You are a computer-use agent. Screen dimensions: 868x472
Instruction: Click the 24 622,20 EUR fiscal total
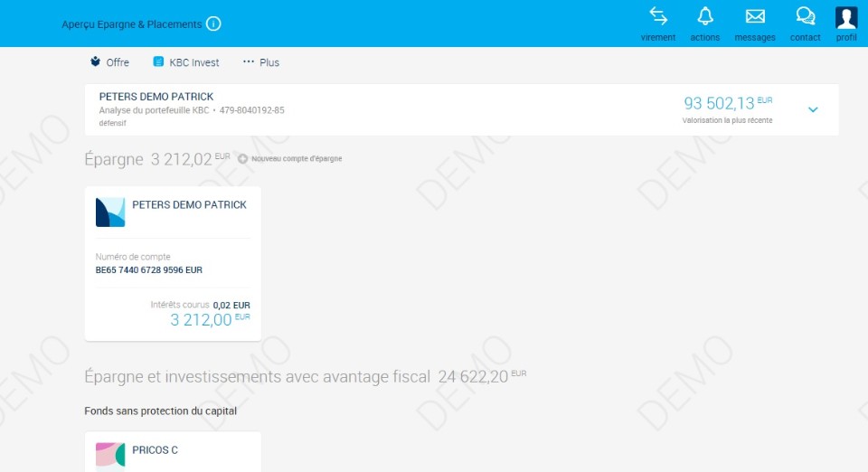coord(482,376)
